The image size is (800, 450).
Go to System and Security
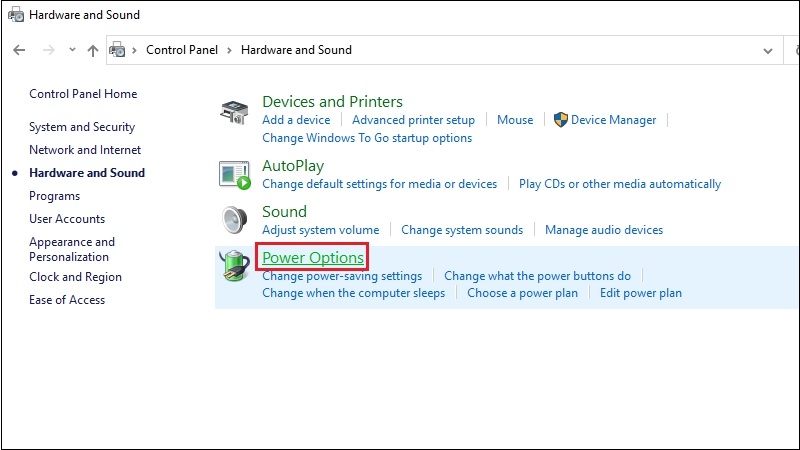click(x=82, y=127)
